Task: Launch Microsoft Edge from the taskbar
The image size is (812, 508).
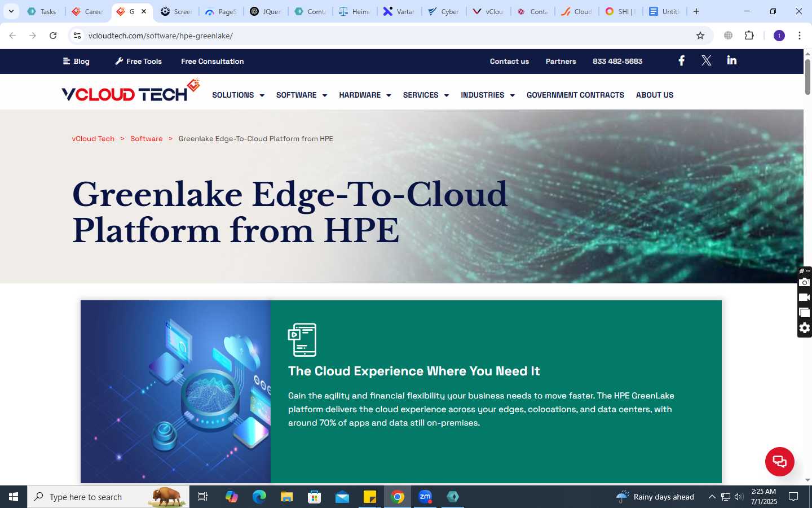Action: pyautogui.click(x=259, y=497)
